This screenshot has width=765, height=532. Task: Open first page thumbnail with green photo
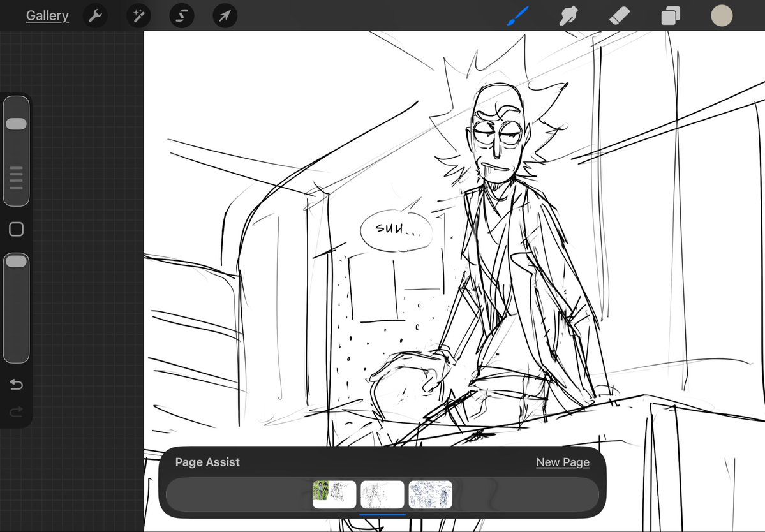(x=334, y=494)
